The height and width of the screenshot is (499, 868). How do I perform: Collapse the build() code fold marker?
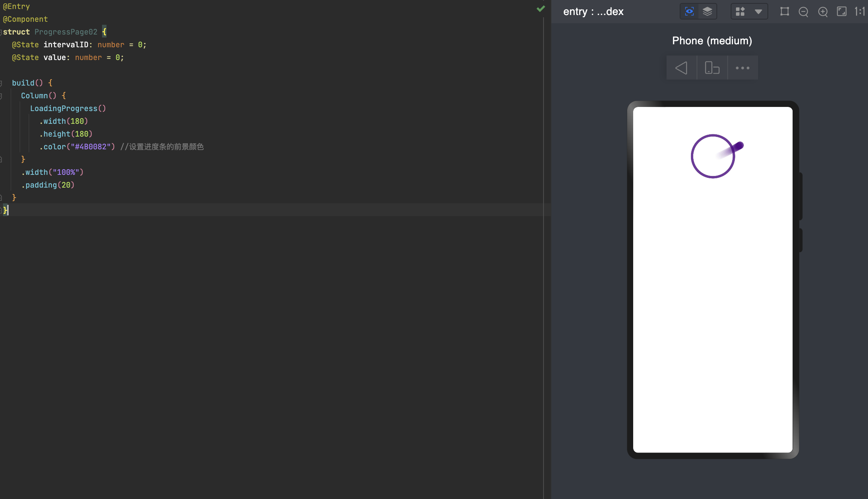coord(1,83)
